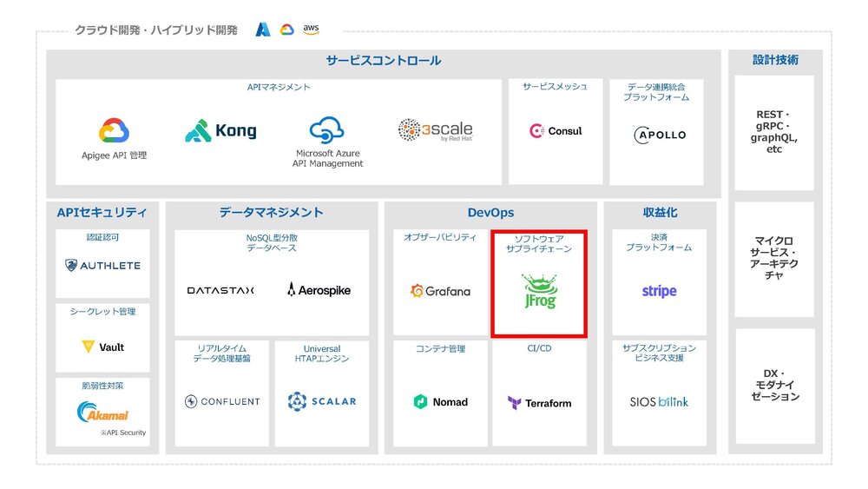Select the Aerospike logo
Viewport: 868px width, 489px height.
click(x=319, y=289)
